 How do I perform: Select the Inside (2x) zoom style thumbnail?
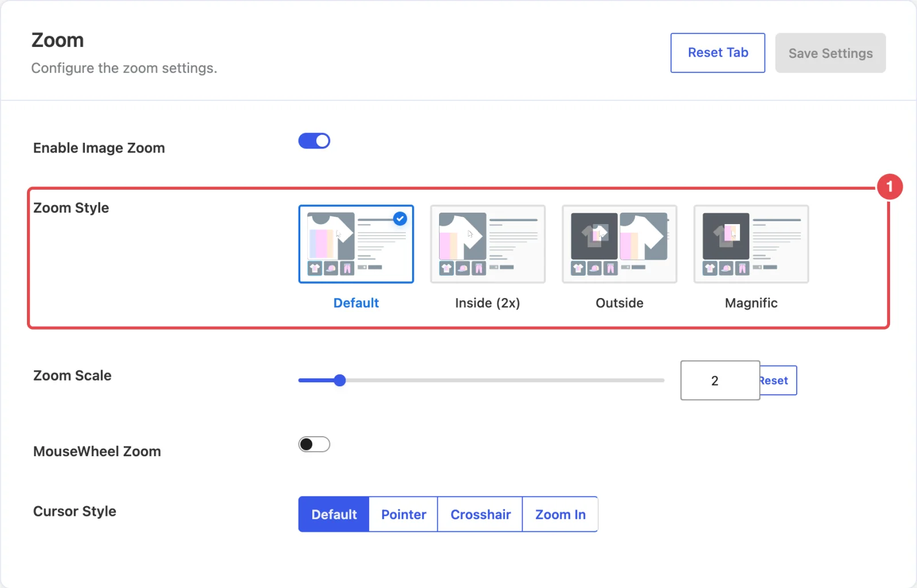pos(488,244)
